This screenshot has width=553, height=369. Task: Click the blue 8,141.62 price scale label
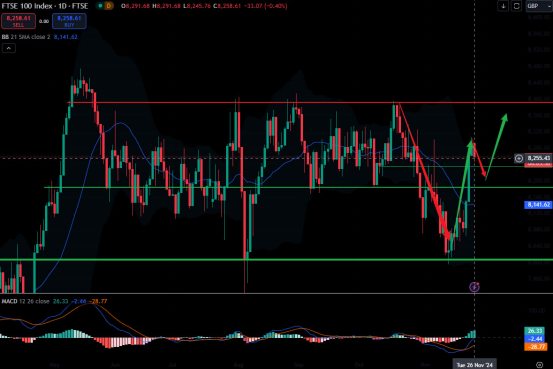point(538,205)
